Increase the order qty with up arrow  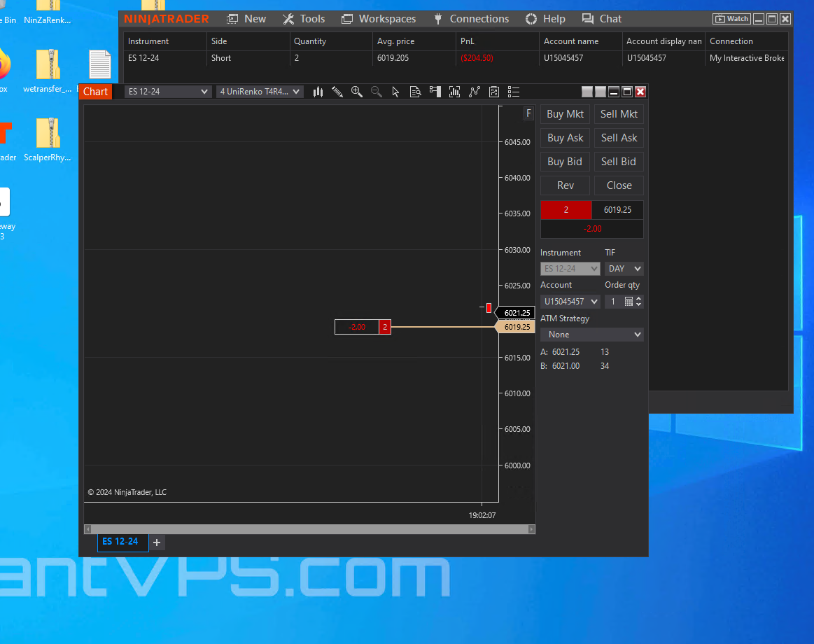[x=638, y=299]
